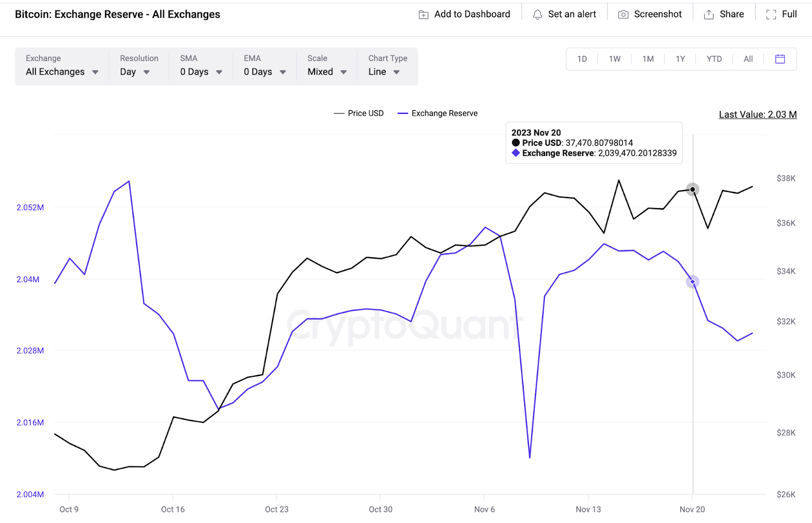Screen dimensions: 812x523
Task: Select the 1M time range
Action: (x=648, y=59)
